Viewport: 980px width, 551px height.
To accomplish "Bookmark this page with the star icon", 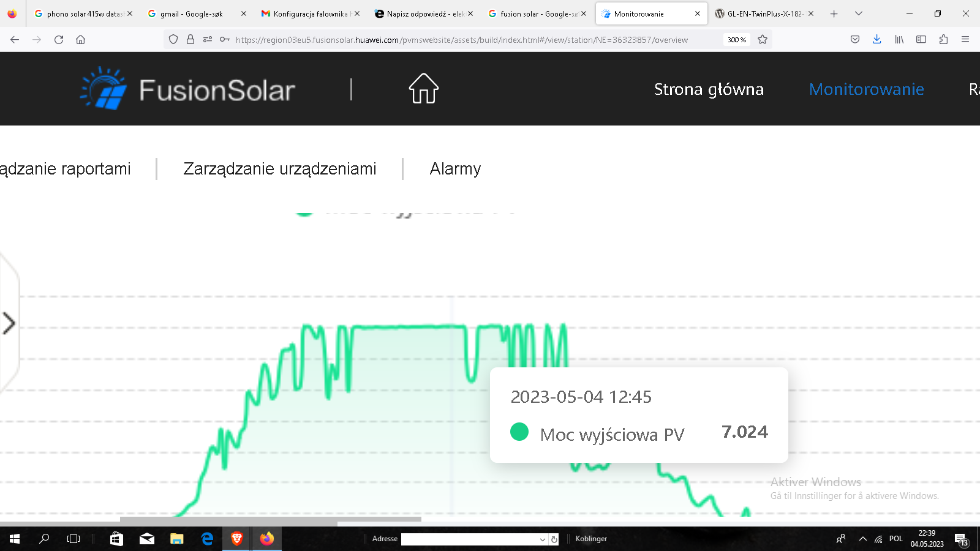I will tap(763, 40).
